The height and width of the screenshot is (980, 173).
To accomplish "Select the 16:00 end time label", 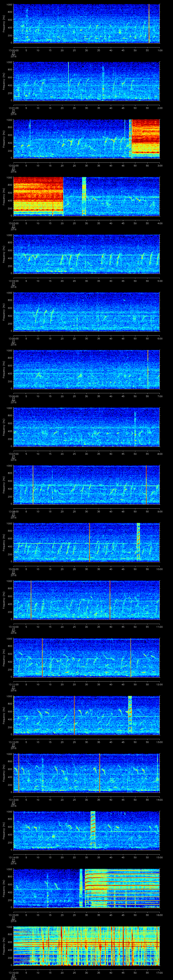I will coord(159,915).
